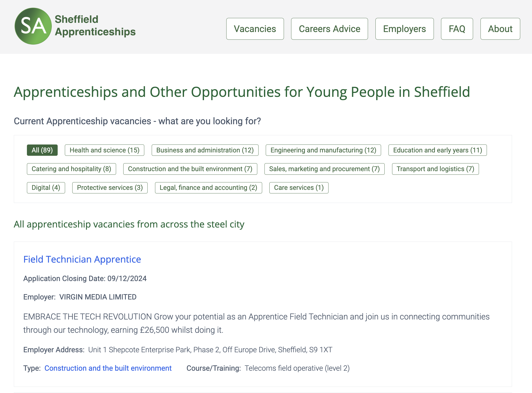Open the Vacancies menu item
This screenshot has height=393, width=532.
(x=255, y=29)
